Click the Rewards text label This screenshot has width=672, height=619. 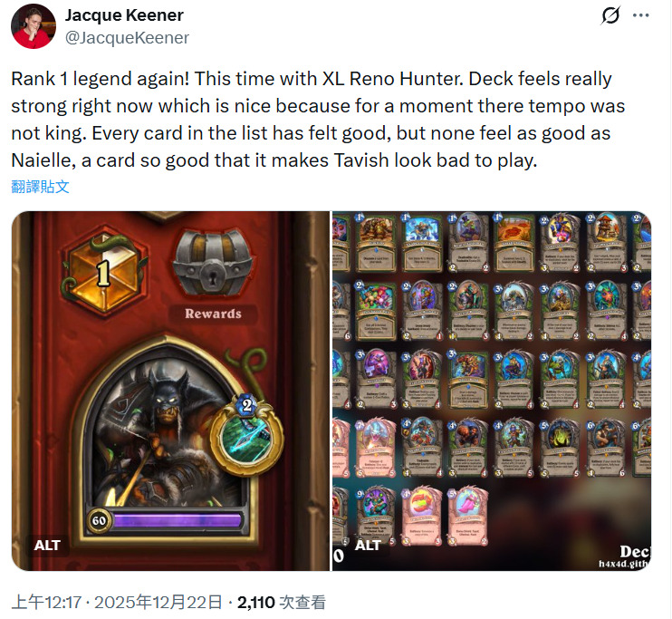click(213, 314)
